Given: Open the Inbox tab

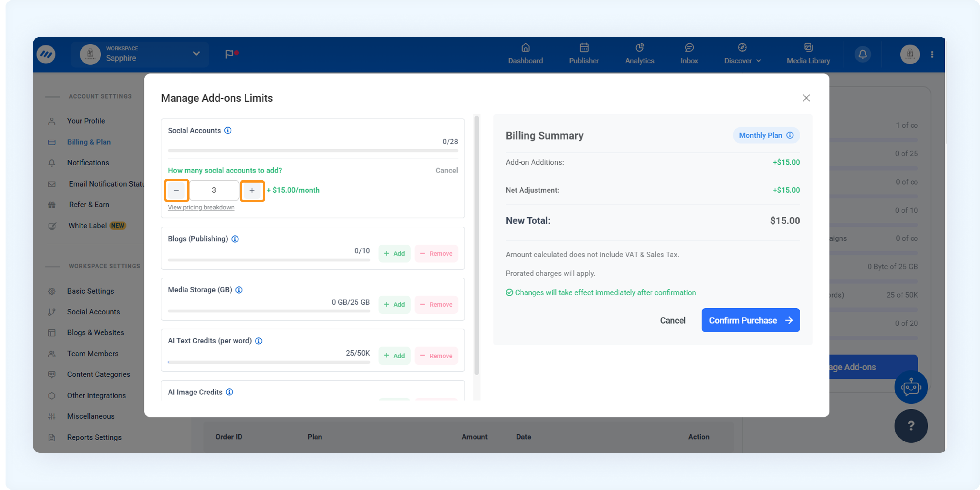Looking at the screenshot, I should 689,54.
